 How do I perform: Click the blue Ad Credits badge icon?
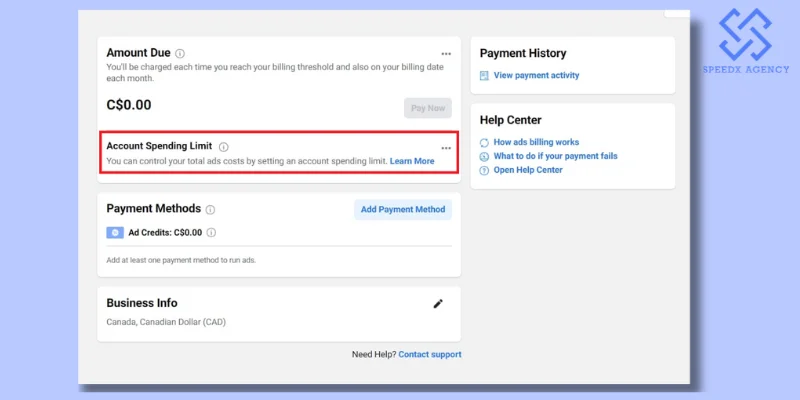tap(115, 233)
